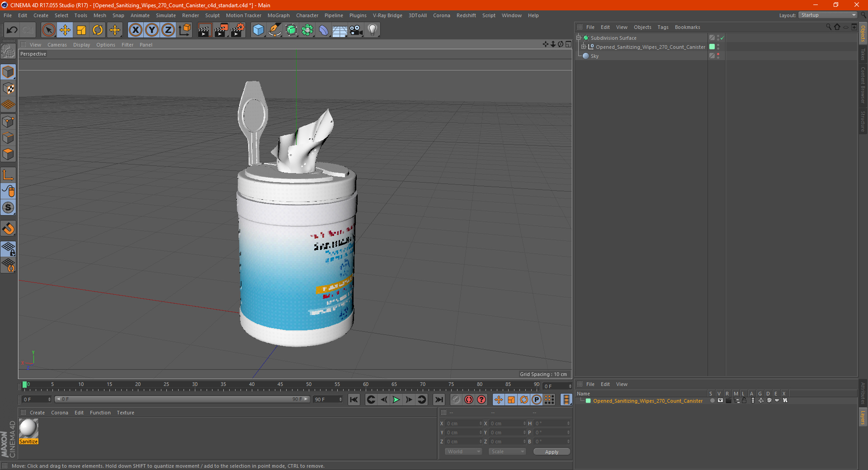Enable the Axis mode icon
Image resolution: width=868 pixels, height=470 pixels.
tap(8, 175)
